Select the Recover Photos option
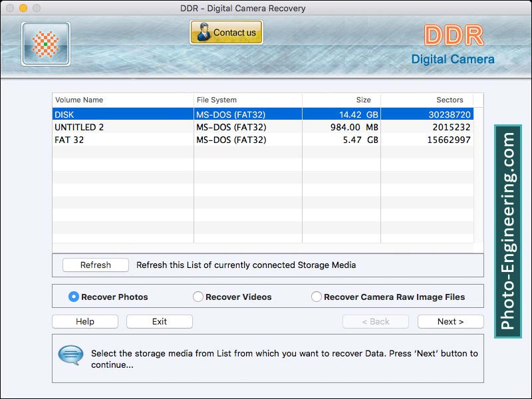The height and width of the screenshot is (399, 532). point(72,297)
